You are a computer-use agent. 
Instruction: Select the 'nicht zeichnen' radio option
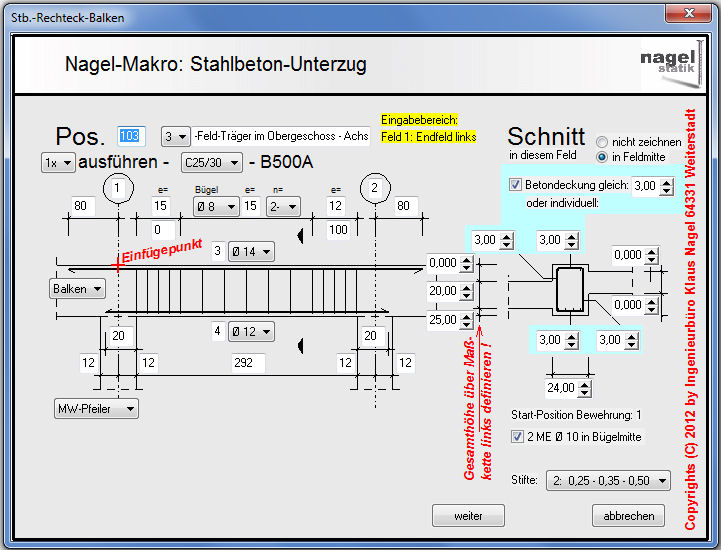(602, 142)
